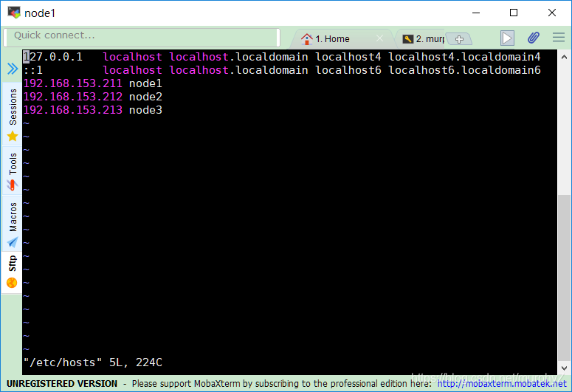The width and height of the screenshot is (572, 392).
Task: Click the yellow star Sessions icon
Action: [x=13, y=136]
